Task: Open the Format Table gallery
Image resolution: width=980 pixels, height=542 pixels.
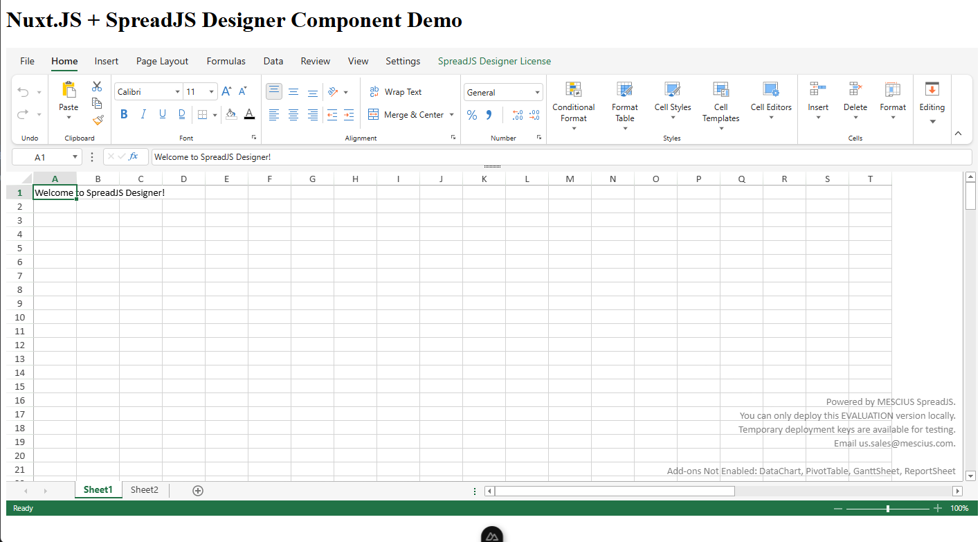Action: tap(625, 106)
